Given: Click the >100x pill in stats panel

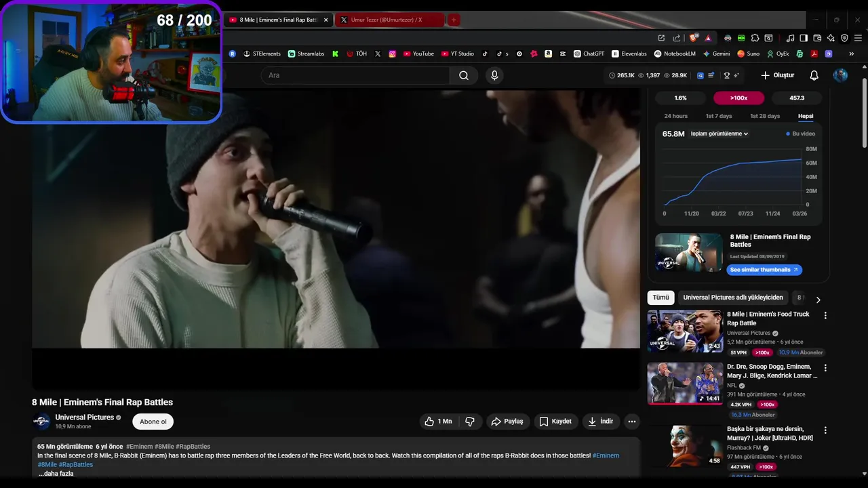Looking at the screenshot, I should [739, 98].
